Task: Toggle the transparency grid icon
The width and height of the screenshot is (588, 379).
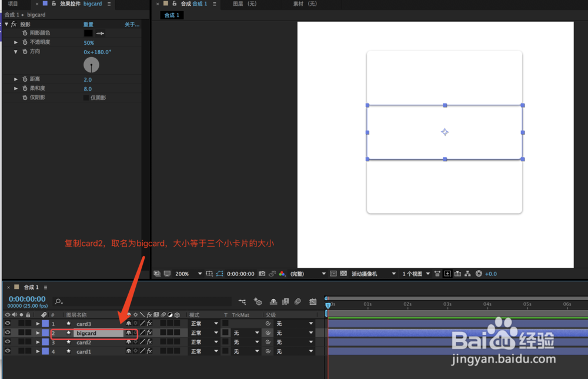Action: (343, 274)
